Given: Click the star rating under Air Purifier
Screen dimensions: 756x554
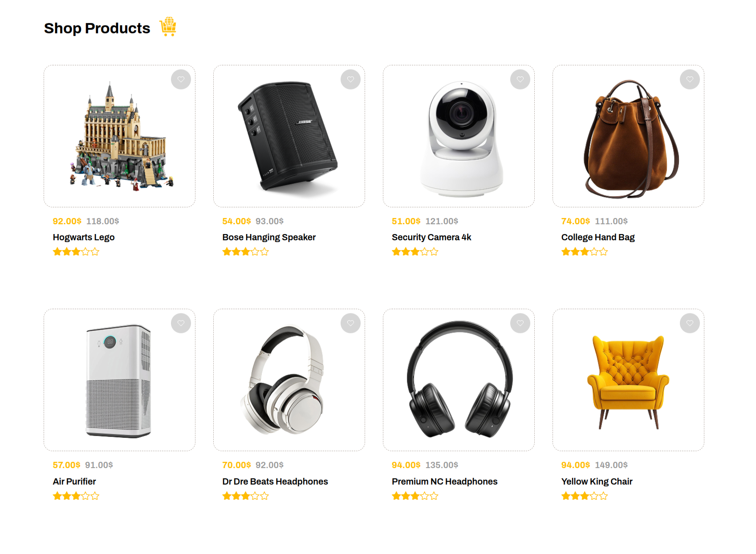Looking at the screenshot, I should pyautogui.click(x=76, y=496).
